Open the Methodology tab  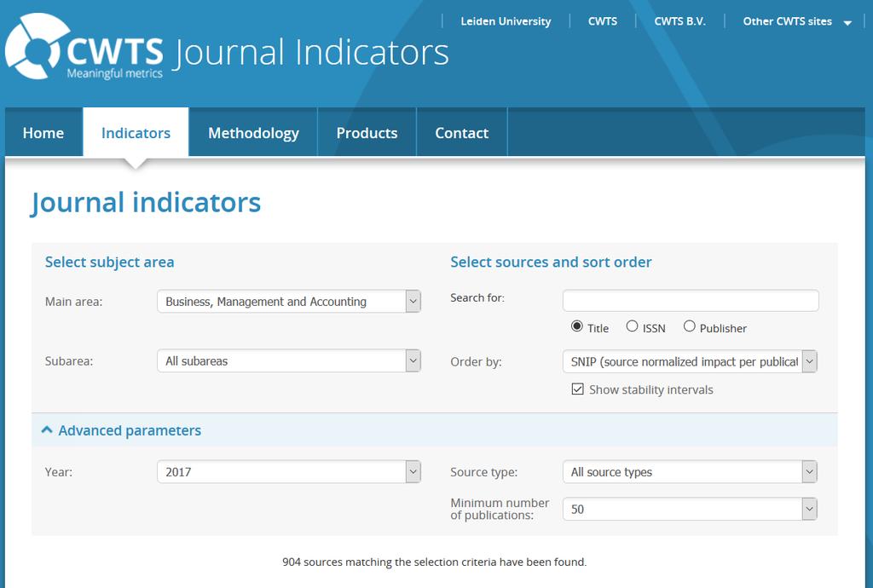coord(253,132)
